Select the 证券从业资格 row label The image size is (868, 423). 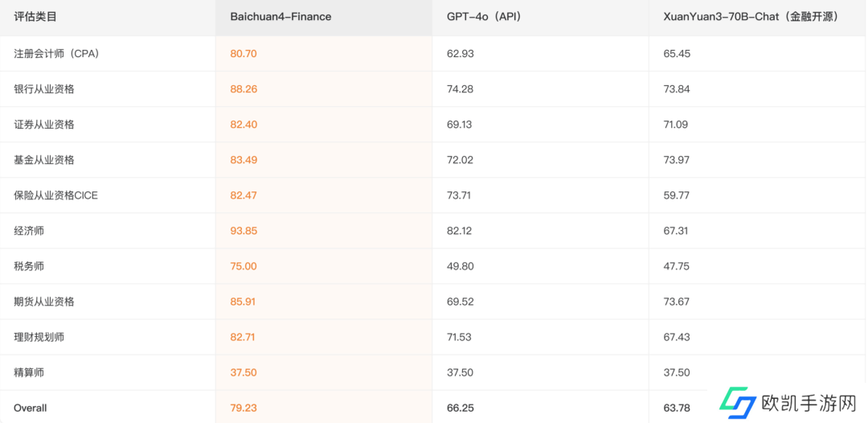pyautogui.click(x=44, y=125)
